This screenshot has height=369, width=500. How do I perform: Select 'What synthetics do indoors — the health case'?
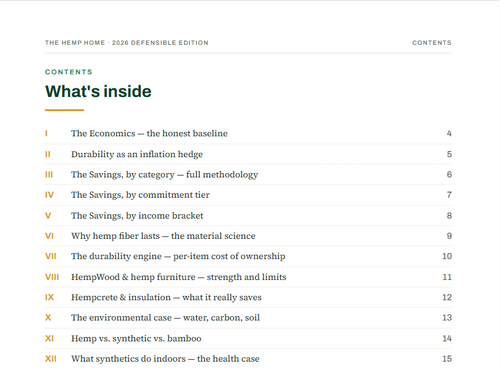165,359
